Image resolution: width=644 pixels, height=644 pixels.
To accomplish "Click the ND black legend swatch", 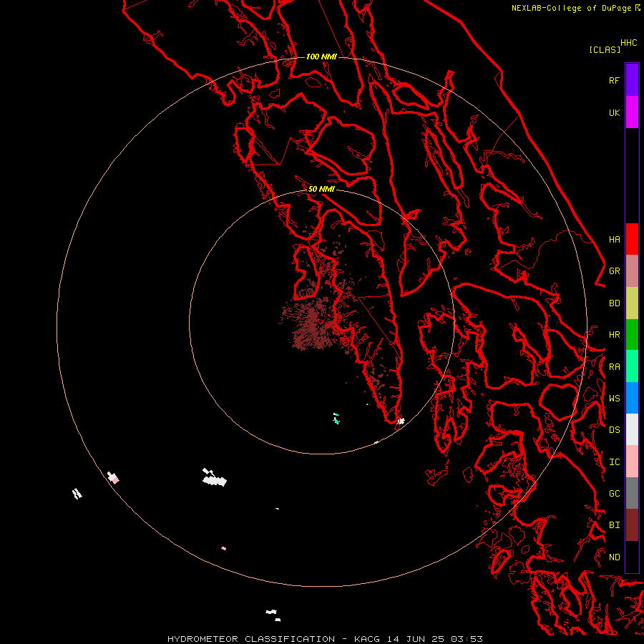I will point(632,557).
